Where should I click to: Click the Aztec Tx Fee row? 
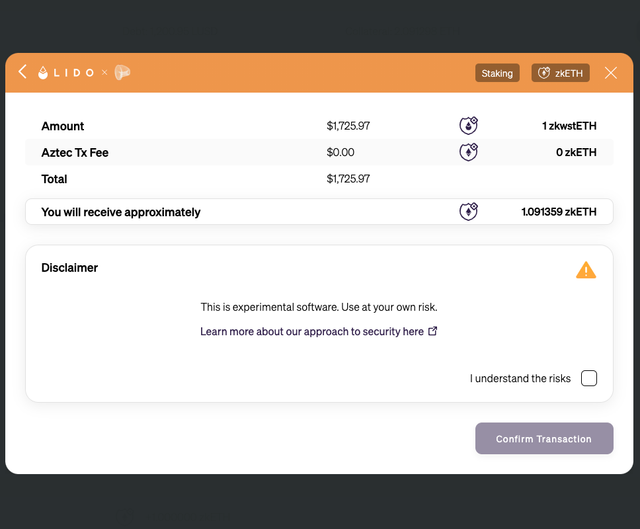(319, 152)
